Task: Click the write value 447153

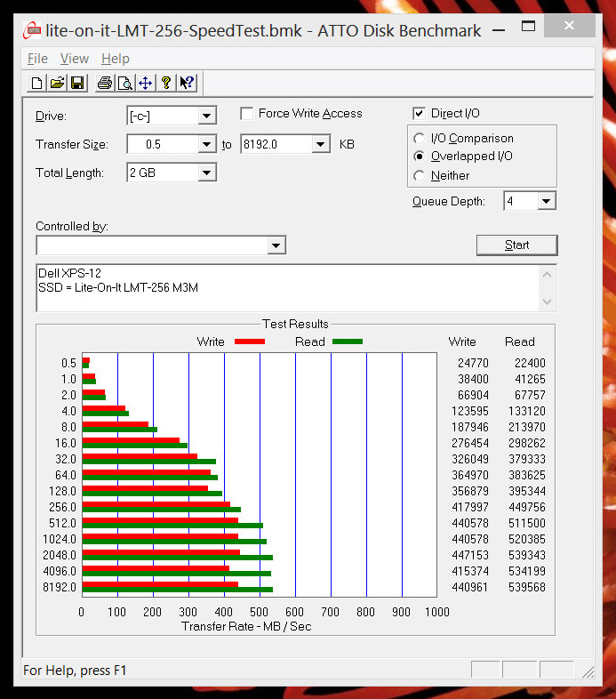Action: pyautogui.click(x=470, y=556)
